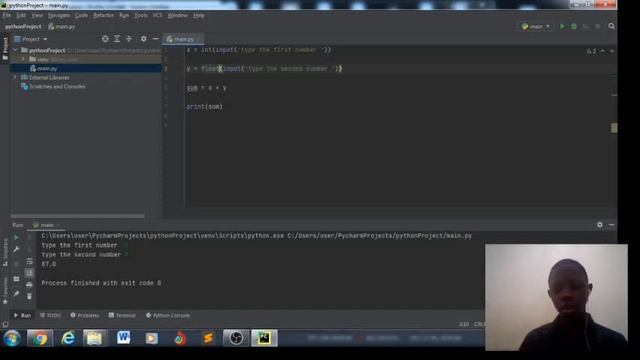Open the Code menu
The image size is (640, 360).
click(x=81, y=15)
